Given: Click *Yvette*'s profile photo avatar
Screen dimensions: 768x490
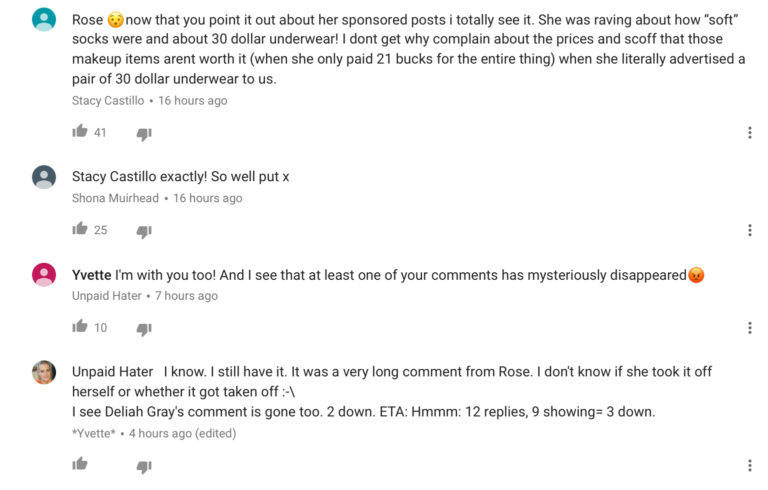Looking at the screenshot, I should click(44, 372).
